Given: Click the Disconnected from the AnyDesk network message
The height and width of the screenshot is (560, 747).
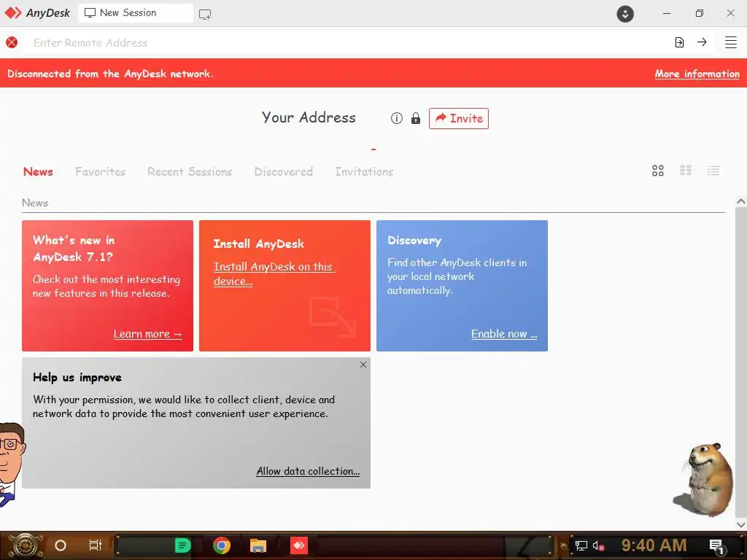Looking at the screenshot, I should (x=111, y=74).
